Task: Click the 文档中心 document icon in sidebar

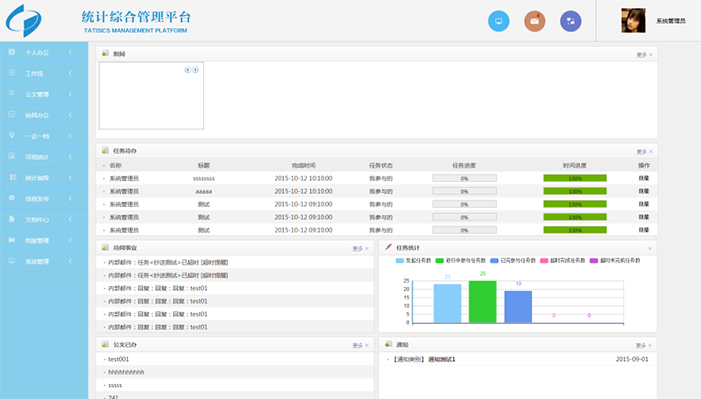Action: [x=12, y=219]
